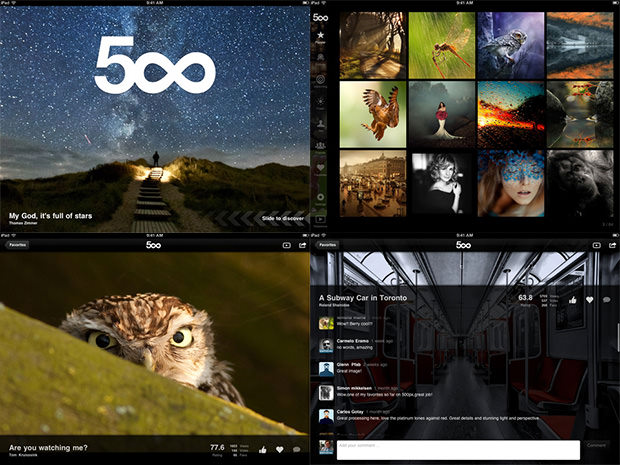Open comments bubble on the owl photo
620x465 pixels.
point(297,450)
